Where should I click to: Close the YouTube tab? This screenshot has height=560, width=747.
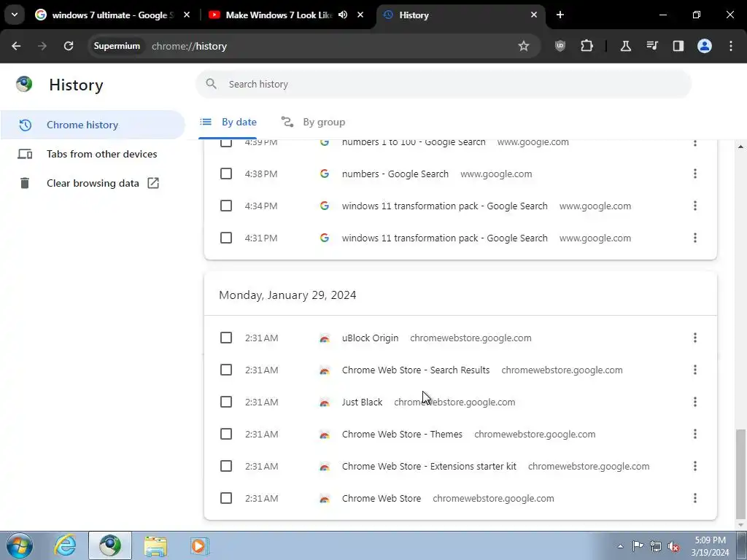click(x=360, y=15)
